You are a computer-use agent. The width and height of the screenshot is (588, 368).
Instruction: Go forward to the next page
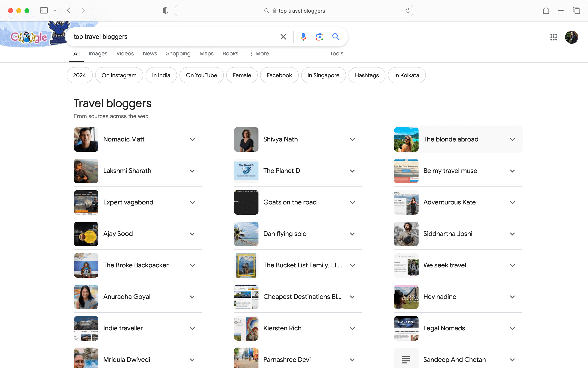[83, 10]
